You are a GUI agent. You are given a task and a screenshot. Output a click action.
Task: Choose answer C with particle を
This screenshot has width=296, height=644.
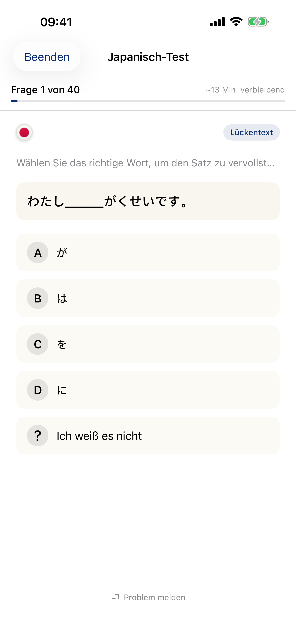pyautogui.click(x=148, y=344)
